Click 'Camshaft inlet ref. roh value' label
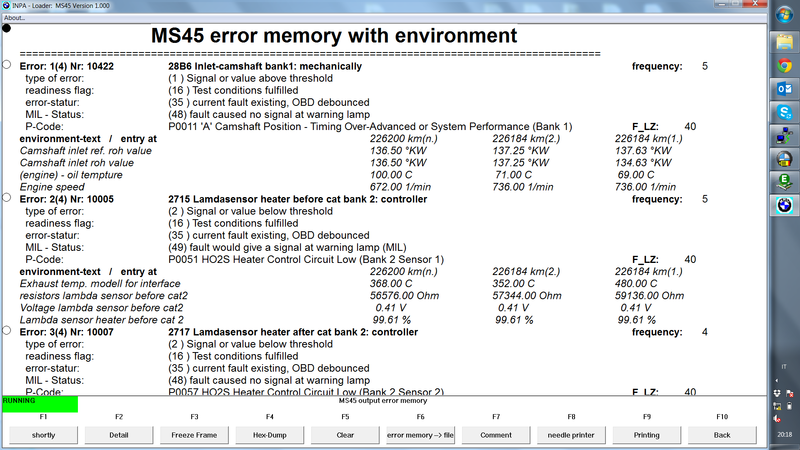The height and width of the screenshot is (450, 800). coord(86,151)
